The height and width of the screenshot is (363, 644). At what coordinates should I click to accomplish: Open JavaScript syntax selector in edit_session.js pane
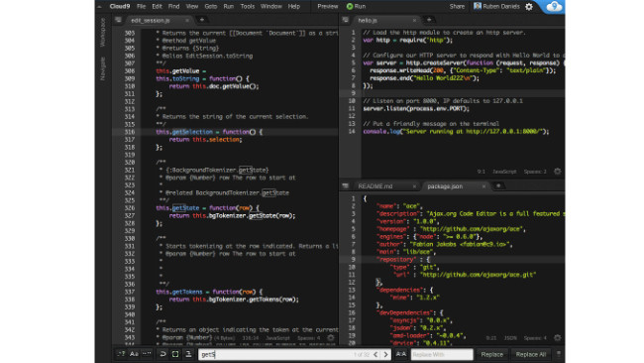pyautogui.click(x=277, y=338)
